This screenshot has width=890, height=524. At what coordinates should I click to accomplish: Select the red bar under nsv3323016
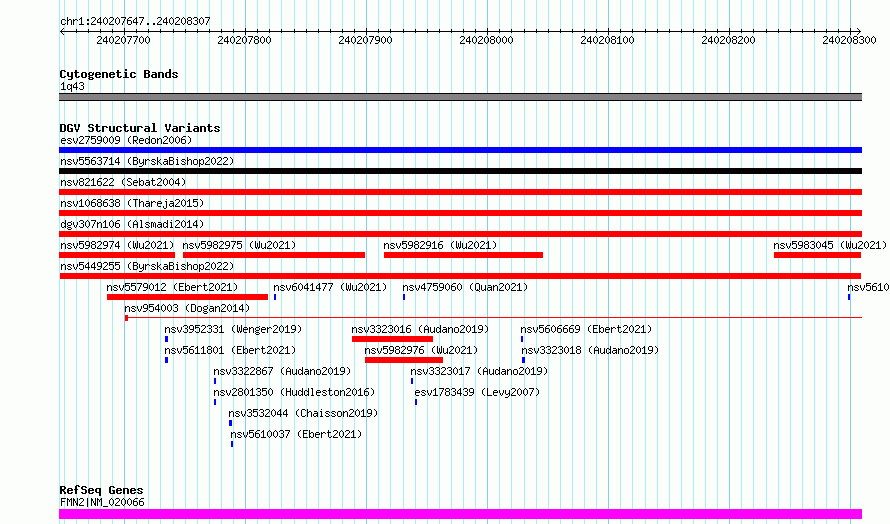coord(392,339)
